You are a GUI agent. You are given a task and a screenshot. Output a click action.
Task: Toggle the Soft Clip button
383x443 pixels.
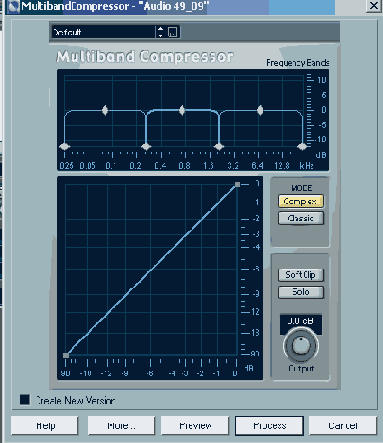pos(301,275)
